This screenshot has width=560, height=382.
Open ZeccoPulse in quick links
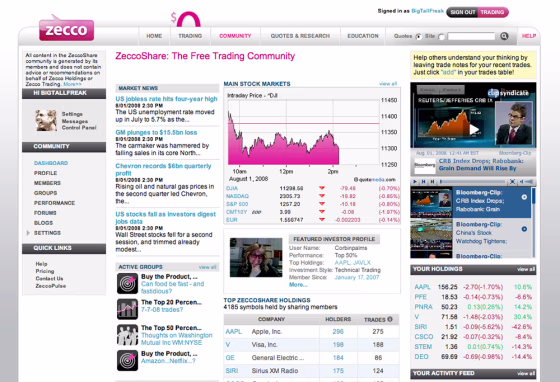(x=50, y=286)
